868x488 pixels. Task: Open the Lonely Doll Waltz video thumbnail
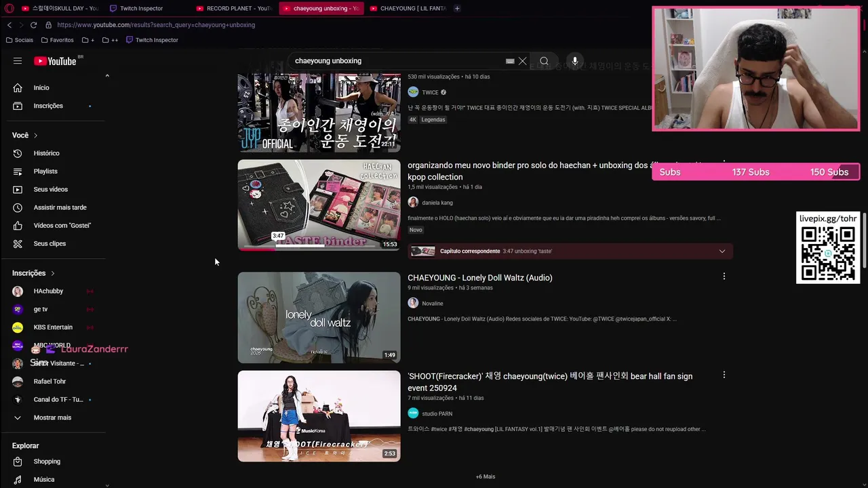(319, 317)
